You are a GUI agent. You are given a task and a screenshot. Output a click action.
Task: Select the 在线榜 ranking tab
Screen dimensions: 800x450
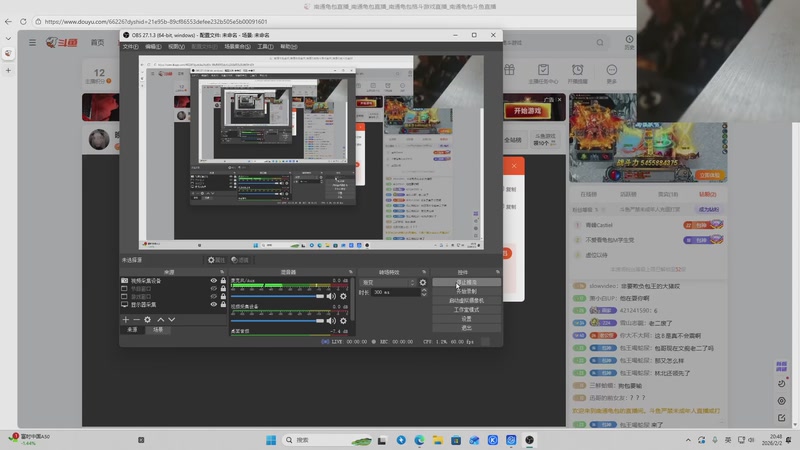tap(588, 194)
